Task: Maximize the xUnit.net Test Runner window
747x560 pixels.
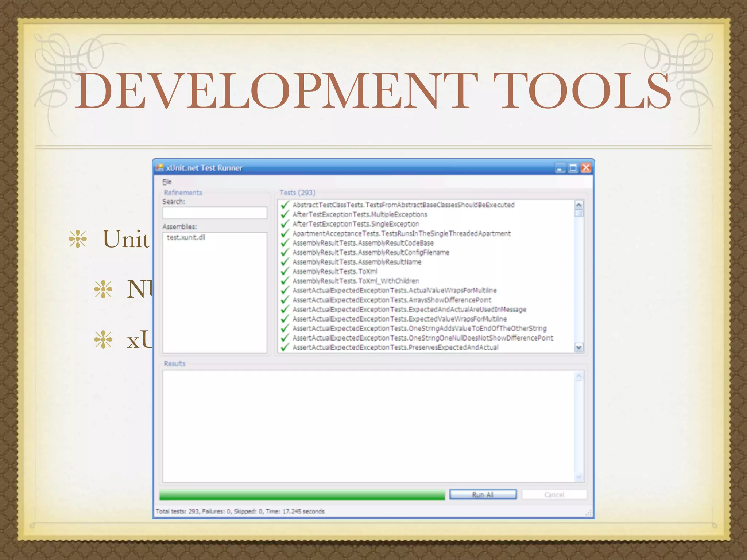Action: coord(573,168)
